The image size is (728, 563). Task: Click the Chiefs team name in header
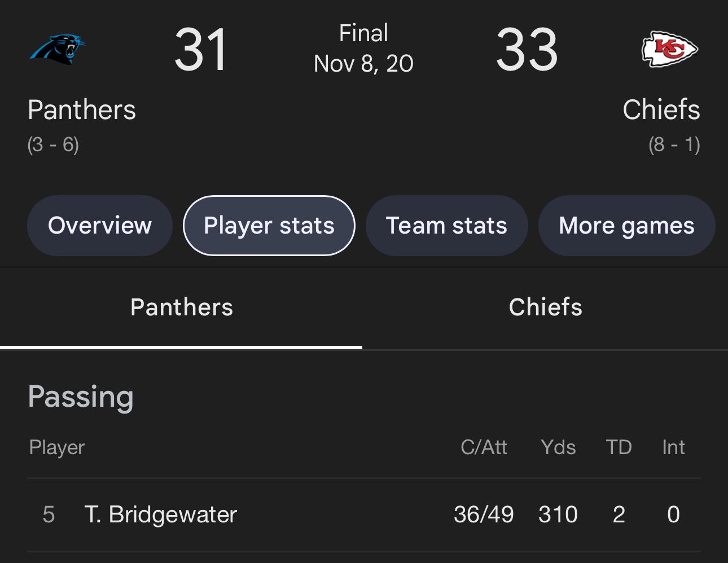click(x=661, y=110)
